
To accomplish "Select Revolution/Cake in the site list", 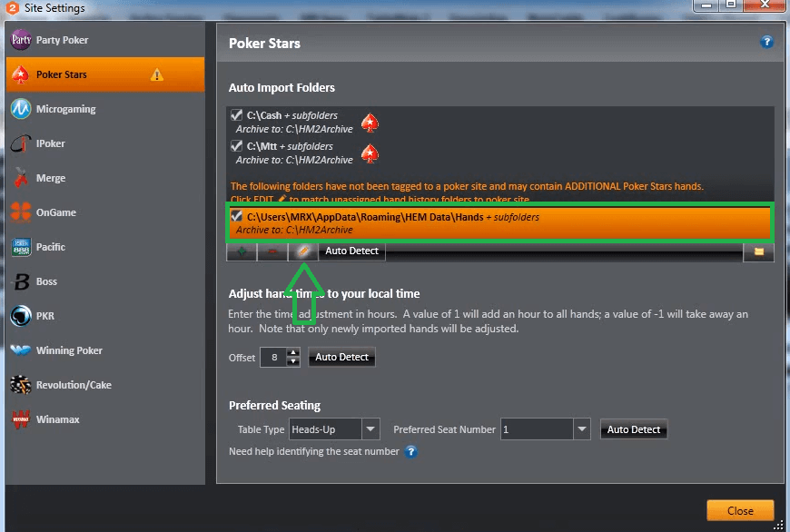I will 105,385.
